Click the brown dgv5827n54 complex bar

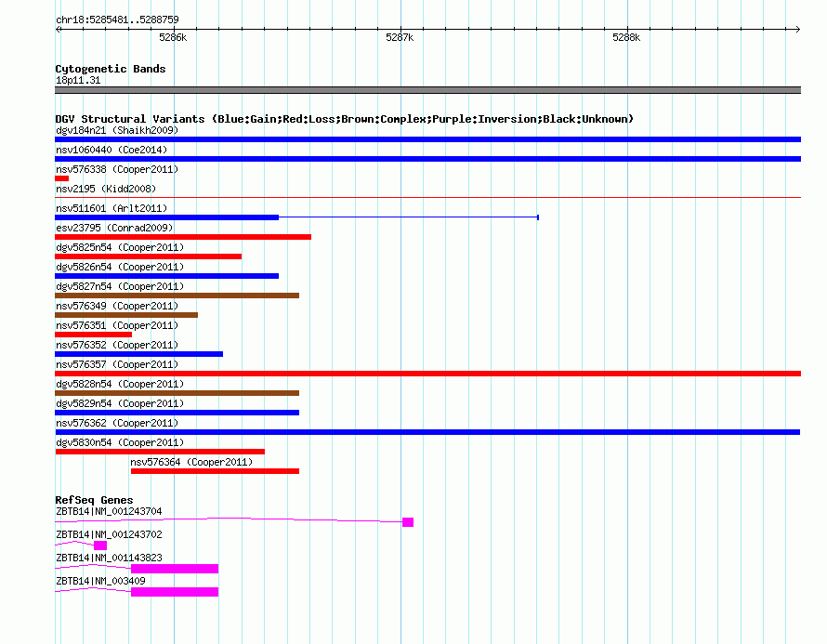(x=177, y=296)
